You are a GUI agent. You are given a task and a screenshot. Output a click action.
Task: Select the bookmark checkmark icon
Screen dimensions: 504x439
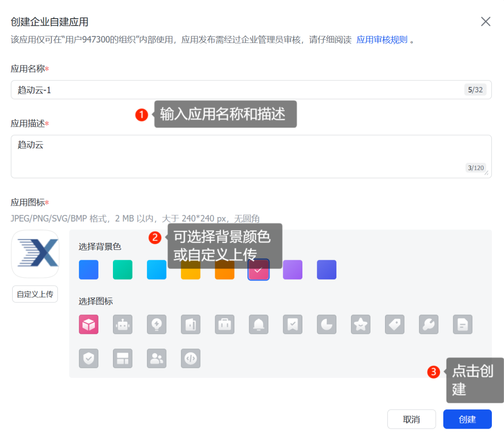click(x=293, y=324)
